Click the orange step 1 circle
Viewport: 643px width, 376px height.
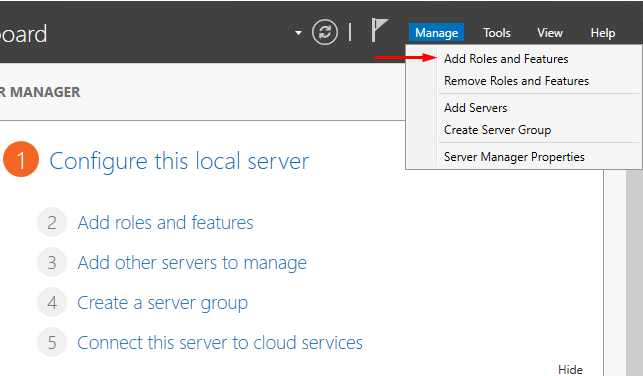21,159
